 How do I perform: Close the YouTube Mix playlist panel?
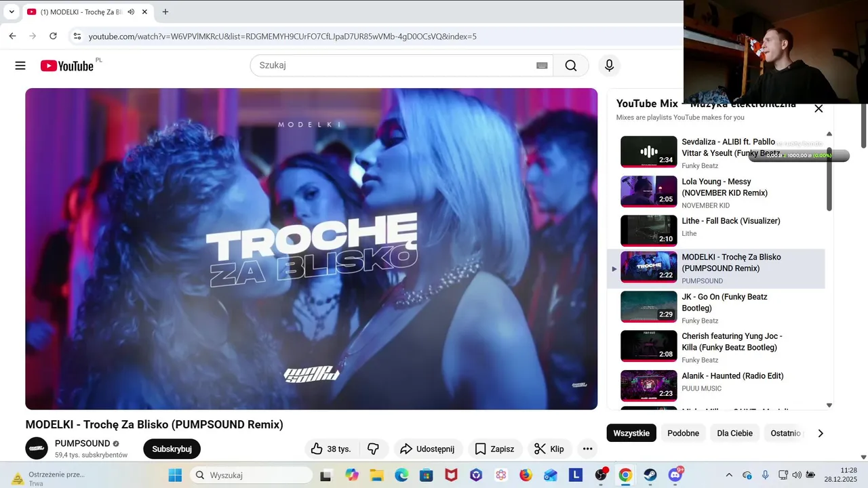click(818, 108)
